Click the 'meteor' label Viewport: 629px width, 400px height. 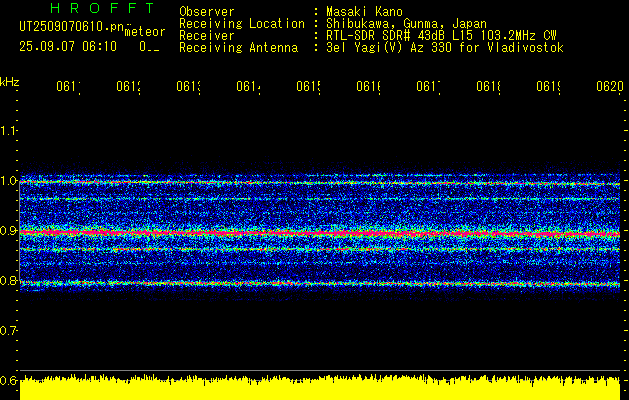click(145, 32)
